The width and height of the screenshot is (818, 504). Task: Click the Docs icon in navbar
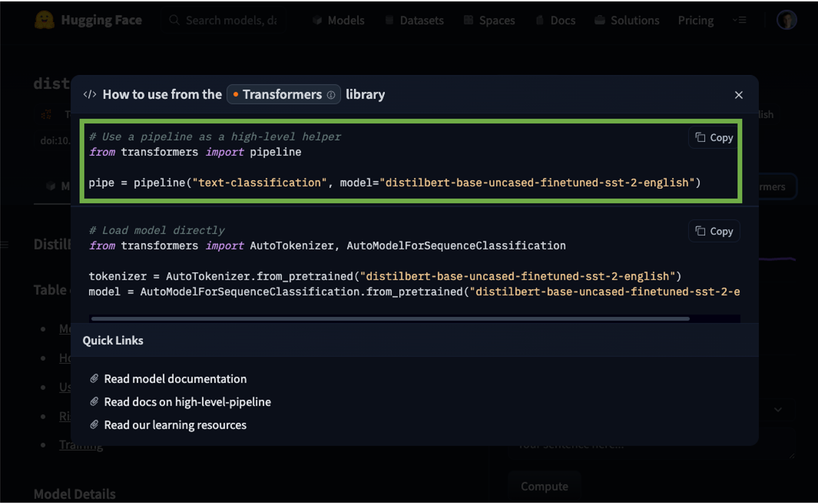(540, 20)
